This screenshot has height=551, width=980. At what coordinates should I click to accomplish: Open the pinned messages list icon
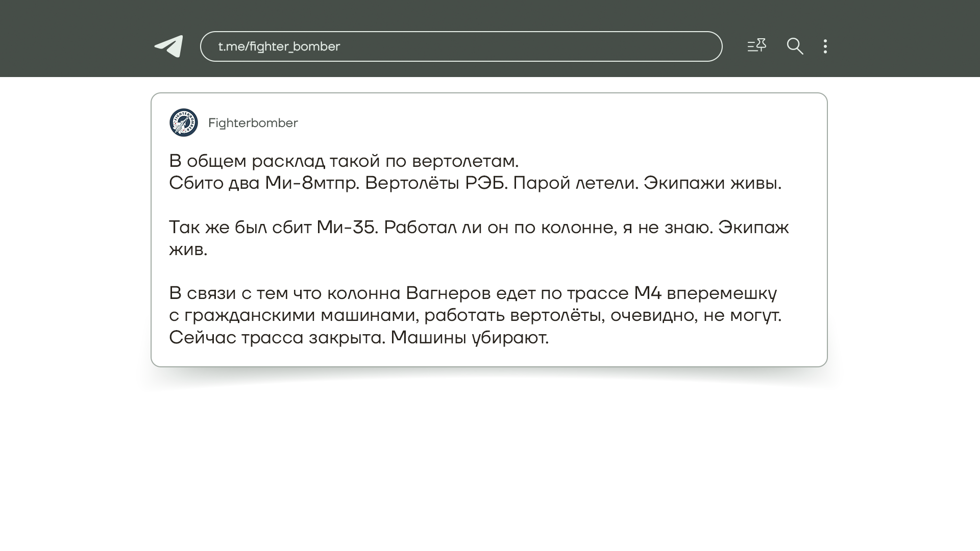(756, 46)
